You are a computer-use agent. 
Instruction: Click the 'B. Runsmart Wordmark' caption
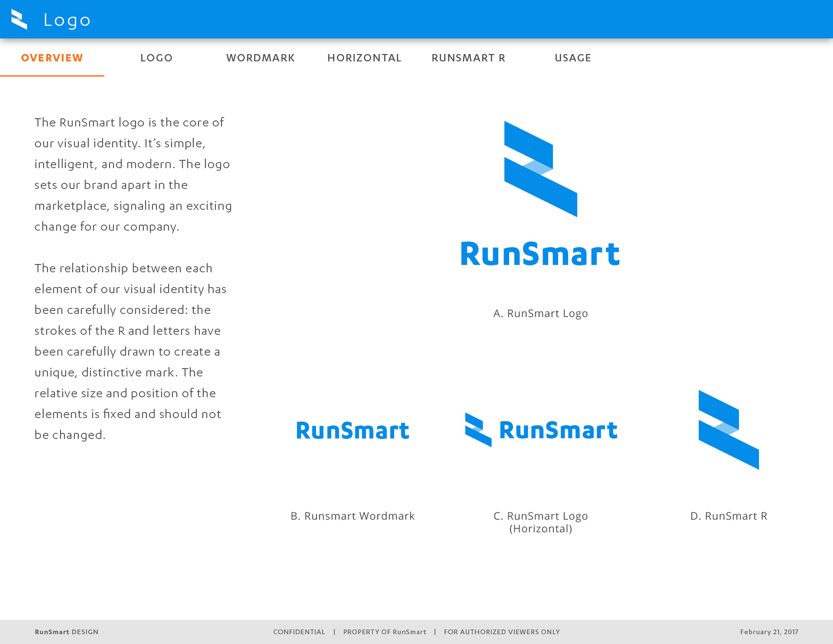pos(352,516)
